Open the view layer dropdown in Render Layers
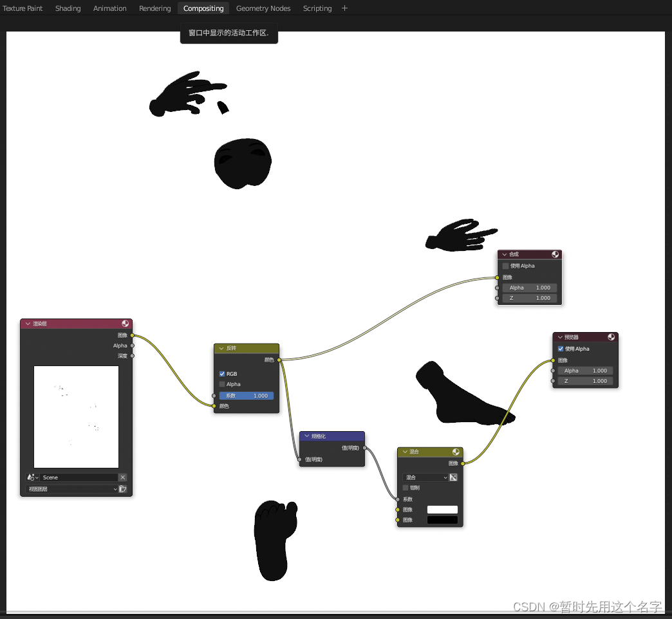Screen dimensions: 672x619 coord(71,489)
